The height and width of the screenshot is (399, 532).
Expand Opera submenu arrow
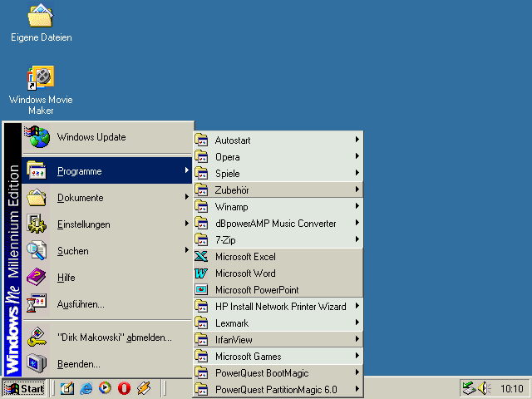pos(357,156)
